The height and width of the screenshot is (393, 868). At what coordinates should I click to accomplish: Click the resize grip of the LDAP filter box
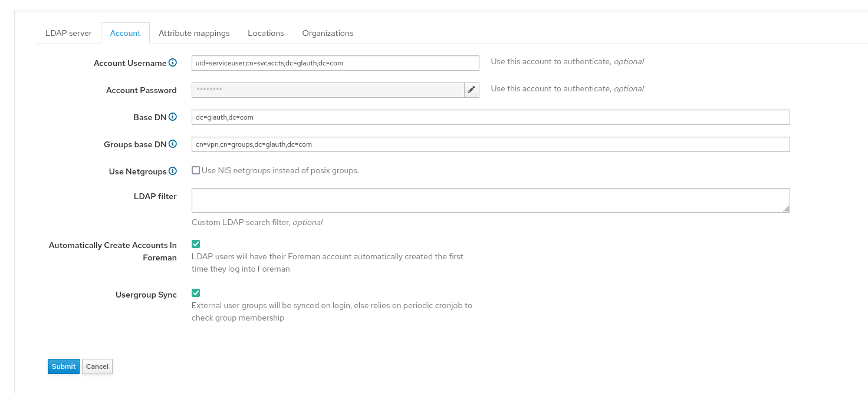(x=787, y=210)
